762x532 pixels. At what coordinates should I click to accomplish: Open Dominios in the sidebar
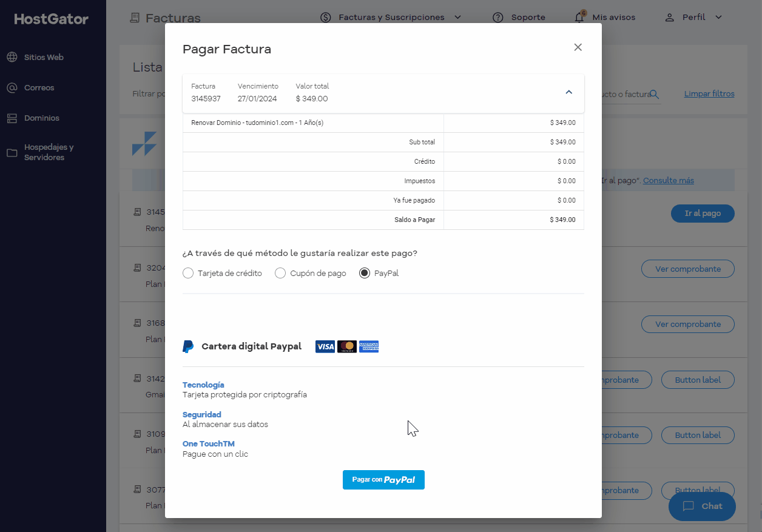click(41, 118)
